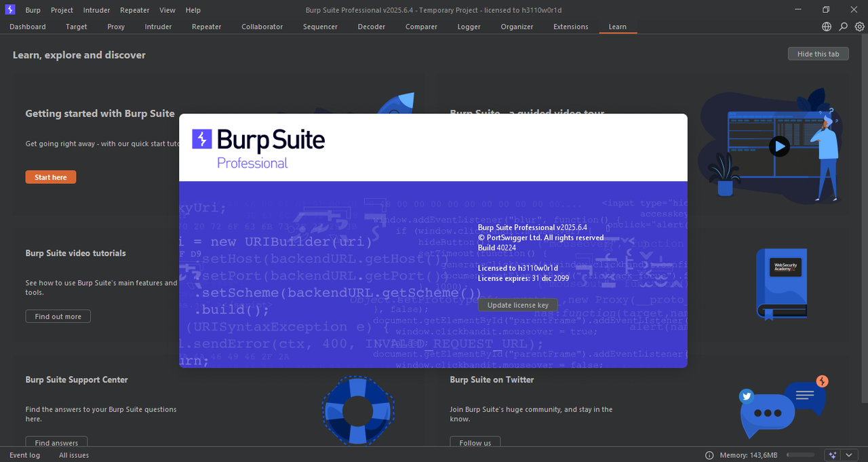Click the Twitter chat bubbles illustration
Viewport: 868px width, 462px height.
(783, 407)
